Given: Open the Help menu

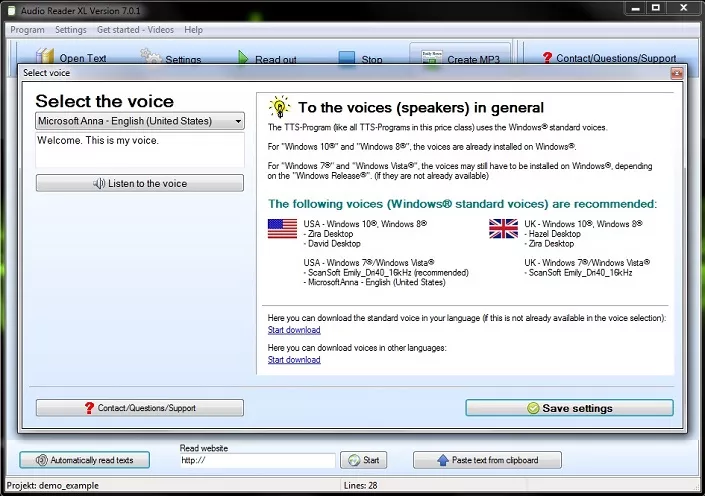Looking at the screenshot, I should point(193,30).
